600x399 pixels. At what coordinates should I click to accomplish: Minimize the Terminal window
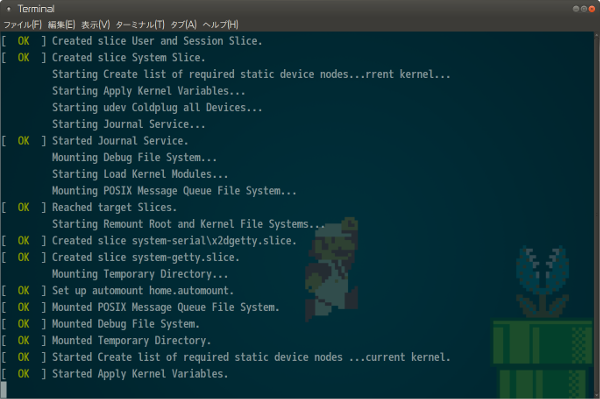pos(576,9)
